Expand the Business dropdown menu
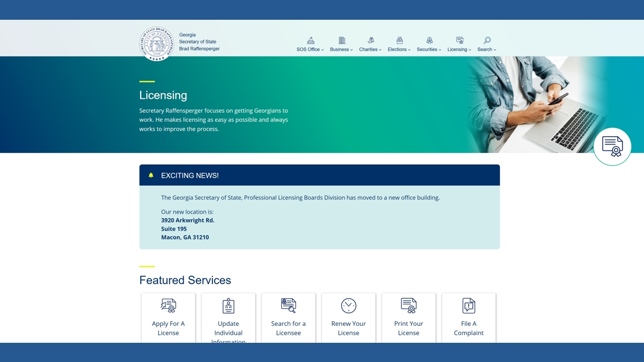 341,50
